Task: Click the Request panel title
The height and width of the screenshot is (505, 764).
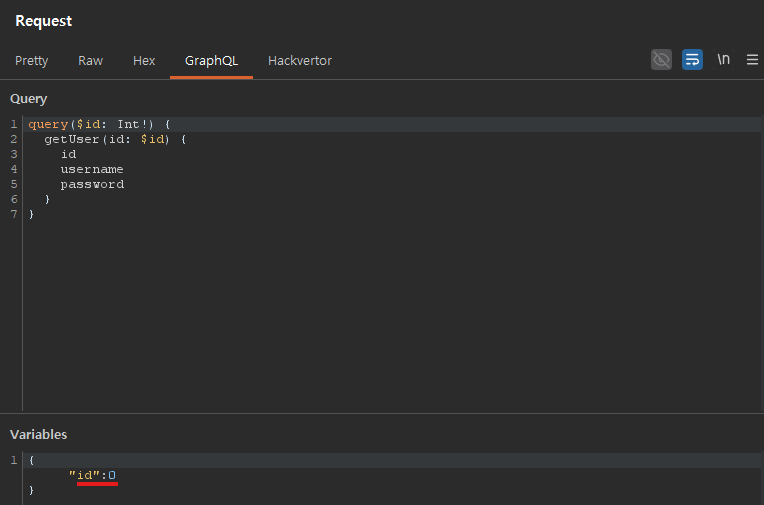Action: click(43, 21)
